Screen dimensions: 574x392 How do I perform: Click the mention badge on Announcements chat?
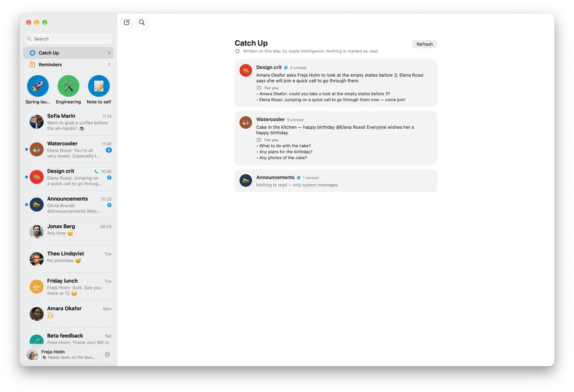tap(109, 205)
